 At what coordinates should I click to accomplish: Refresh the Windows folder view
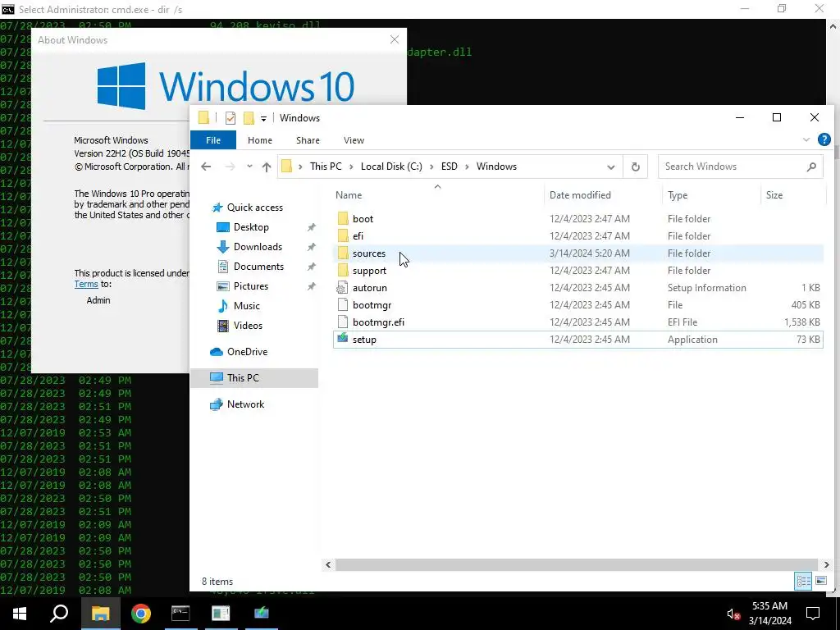point(636,167)
